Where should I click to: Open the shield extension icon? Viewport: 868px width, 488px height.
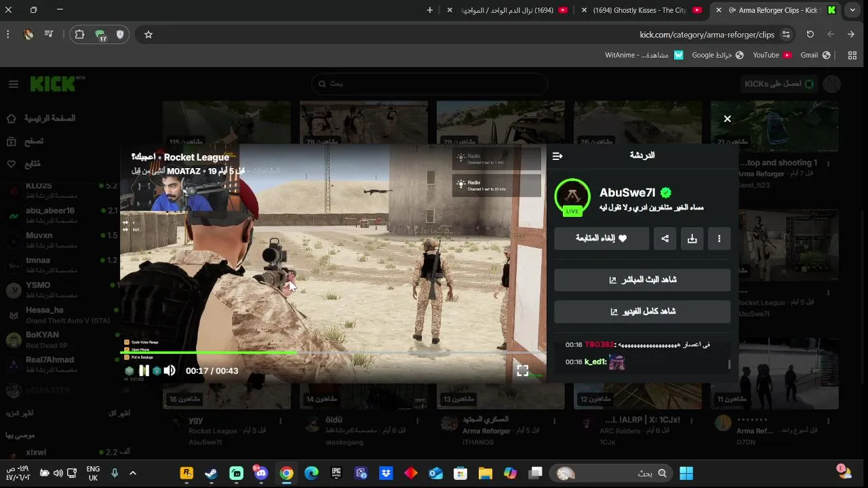click(120, 35)
